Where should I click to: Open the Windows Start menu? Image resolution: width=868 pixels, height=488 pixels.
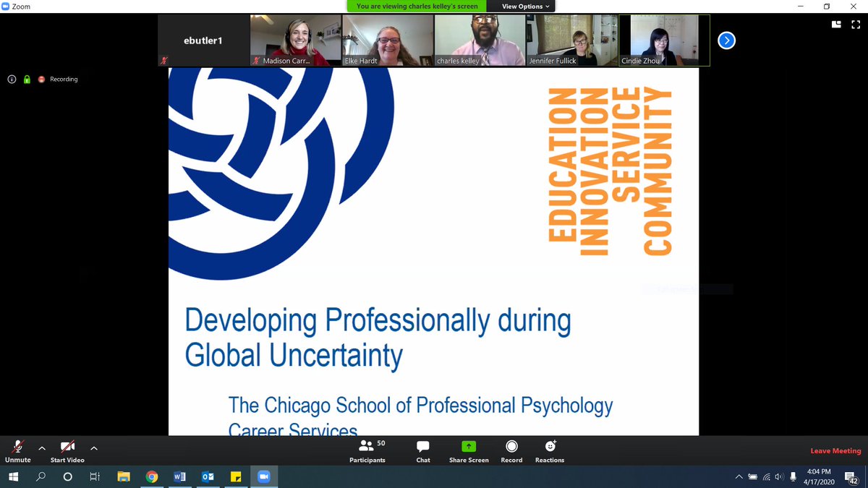[13, 477]
